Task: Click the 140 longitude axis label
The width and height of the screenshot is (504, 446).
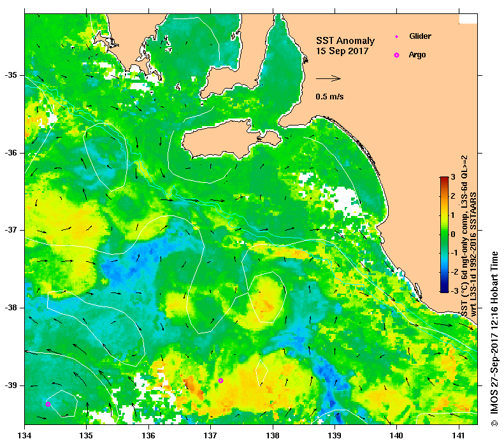Action: [397, 436]
